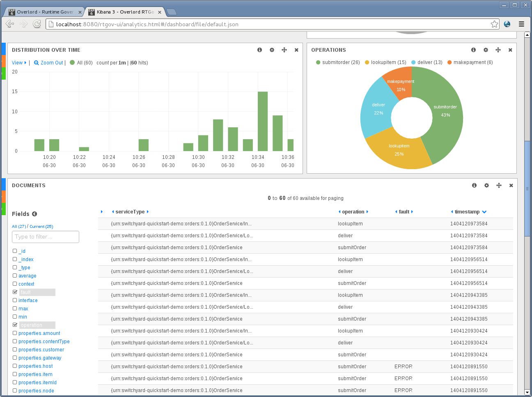
Task: Open the info tooltip on Distribution Over Time panel
Action: pyautogui.click(x=259, y=50)
